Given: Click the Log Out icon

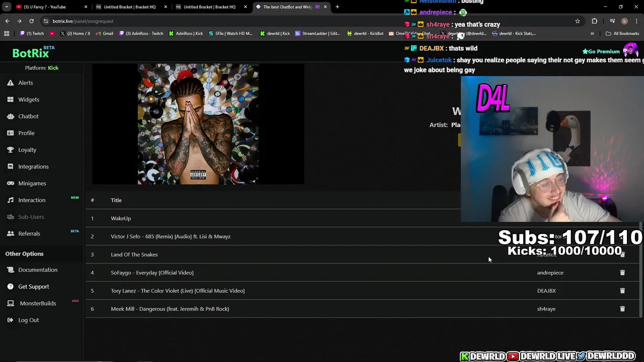Looking at the screenshot, I should [10, 320].
